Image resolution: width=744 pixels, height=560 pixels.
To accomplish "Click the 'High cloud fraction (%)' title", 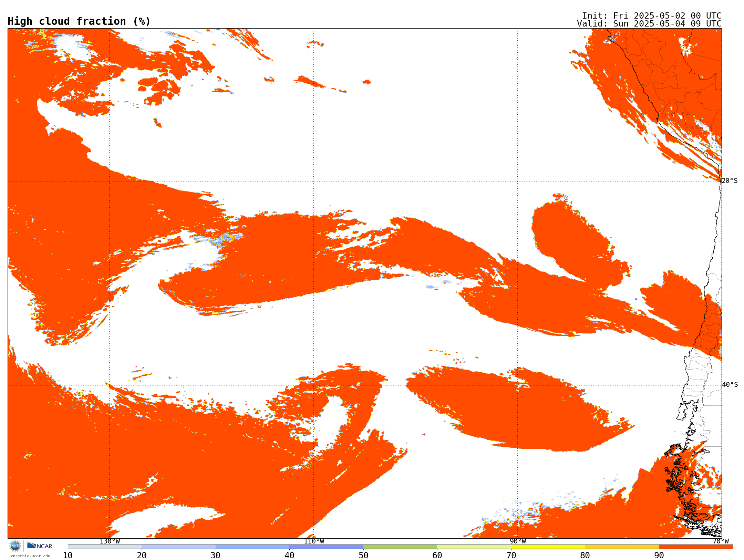I will click(x=79, y=21).
